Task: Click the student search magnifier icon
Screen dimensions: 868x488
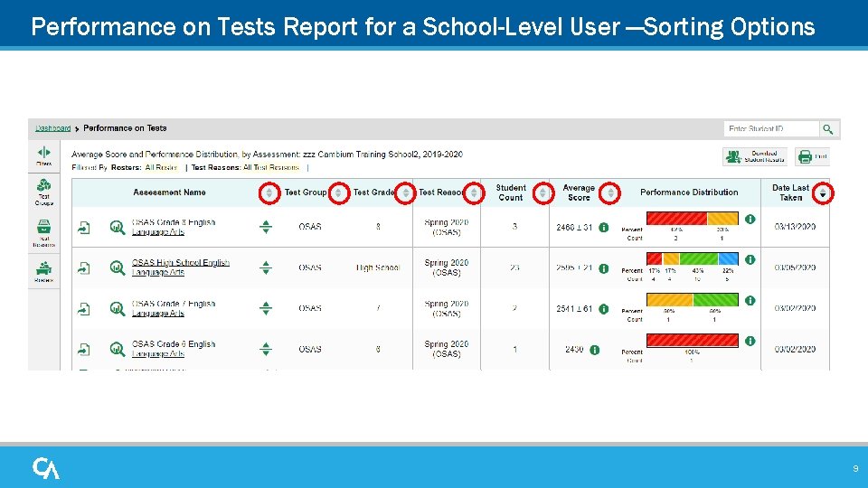Action: point(827,129)
